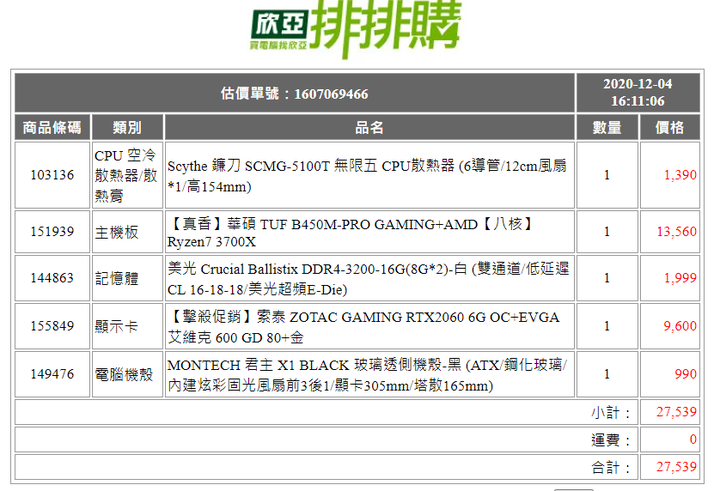Image resolution: width=720 pixels, height=491 pixels.
Task: Click price 1,390
Action: [681, 175]
